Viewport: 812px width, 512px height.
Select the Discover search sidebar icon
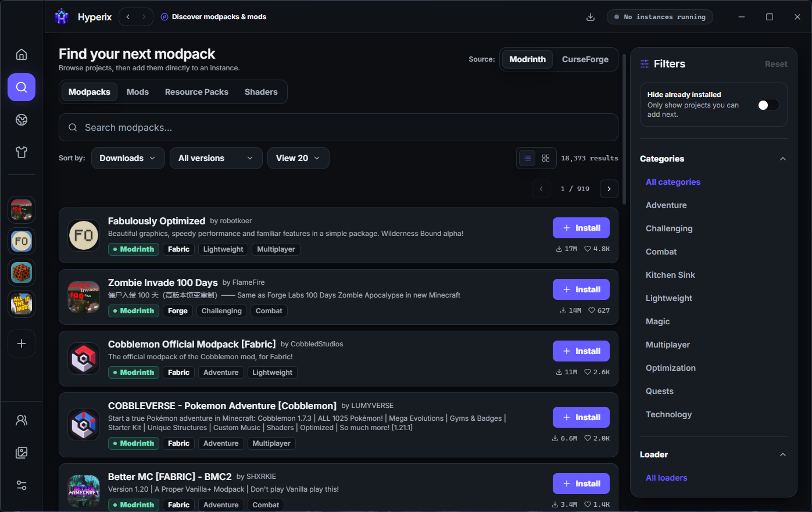point(22,87)
